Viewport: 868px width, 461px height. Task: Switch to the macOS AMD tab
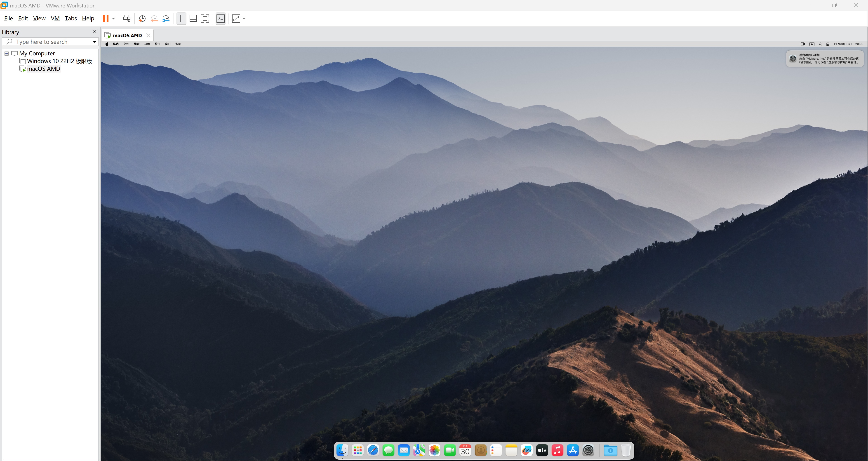[127, 35]
